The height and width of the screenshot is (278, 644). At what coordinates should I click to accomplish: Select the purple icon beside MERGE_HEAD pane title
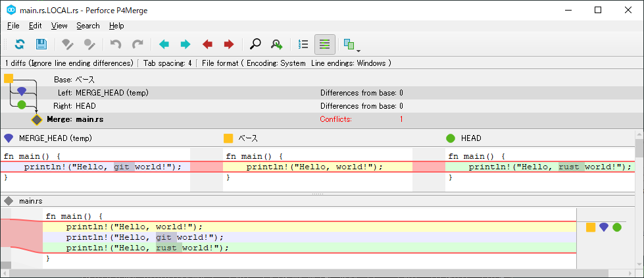(9, 138)
